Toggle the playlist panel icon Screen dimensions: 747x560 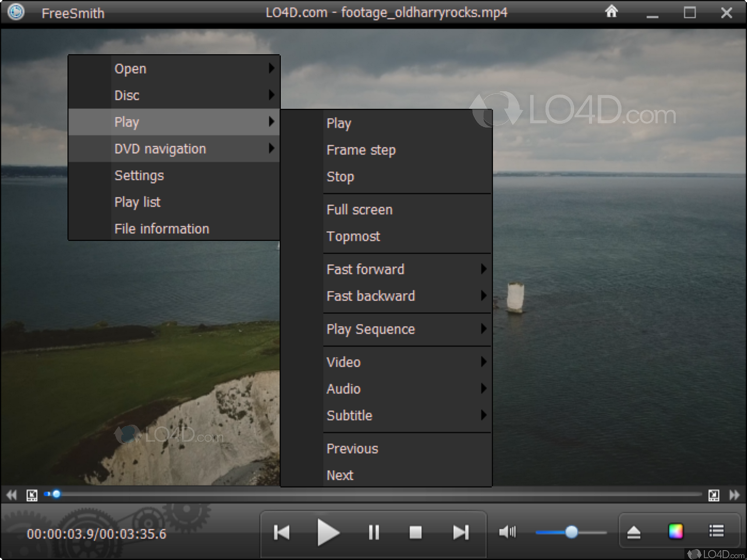click(716, 531)
